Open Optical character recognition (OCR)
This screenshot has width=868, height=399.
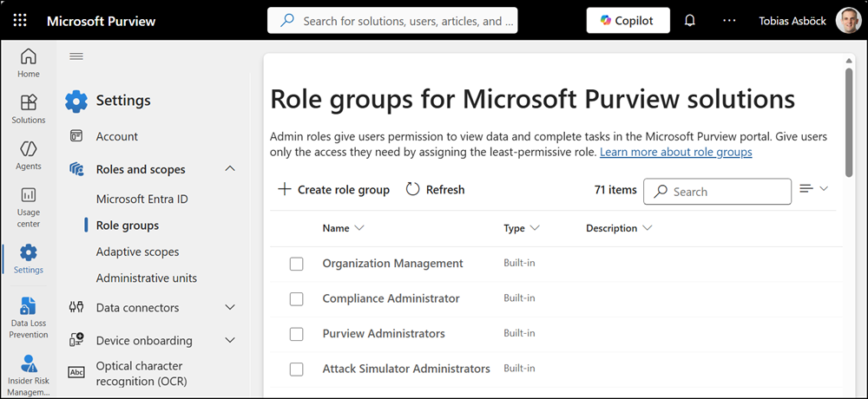[x=141, y=374]
